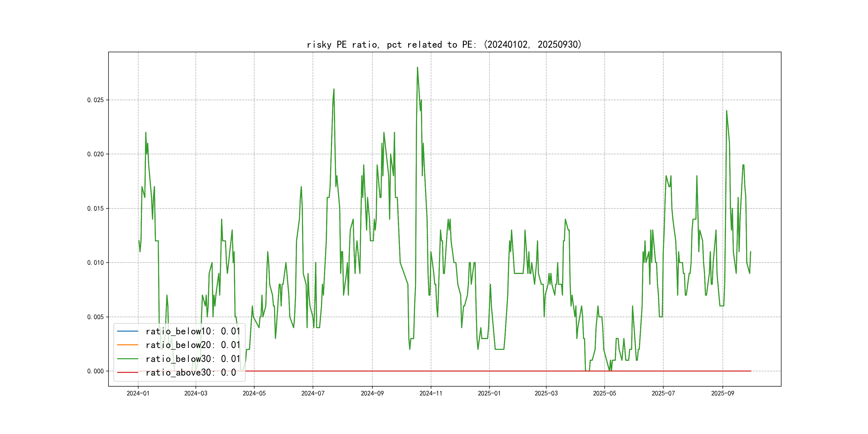The height and width of the screenshot is (434, 868).
Task: Click the 2024-01 x-axis tick label
Action: [x=138, y=393]
